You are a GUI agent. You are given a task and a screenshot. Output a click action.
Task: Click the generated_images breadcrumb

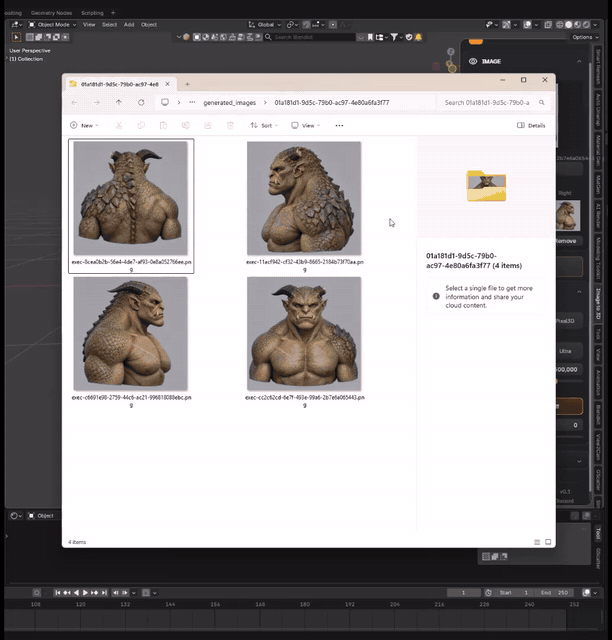tap(229, 102)
